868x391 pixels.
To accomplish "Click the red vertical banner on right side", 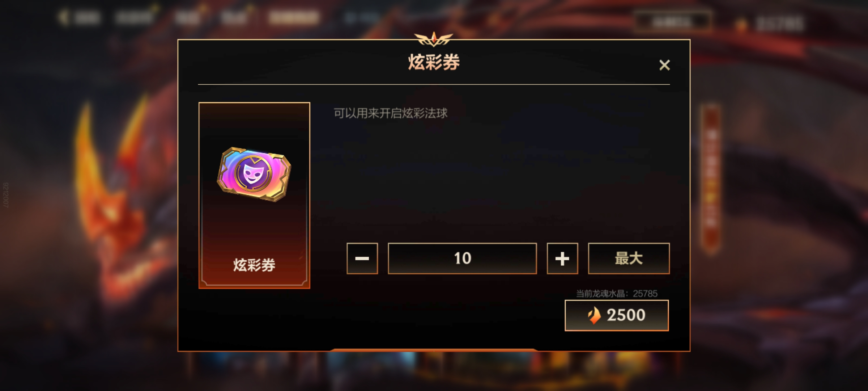I will point(711,179).
